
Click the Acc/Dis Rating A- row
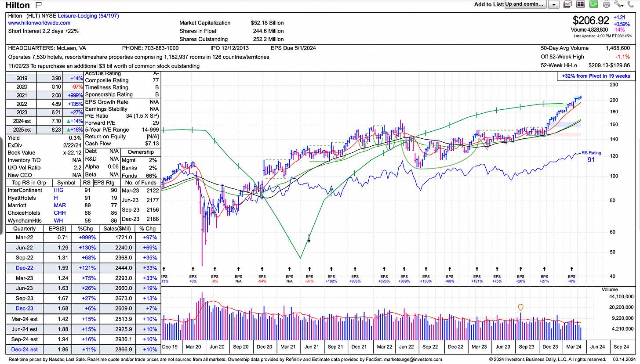pos(122,74)
